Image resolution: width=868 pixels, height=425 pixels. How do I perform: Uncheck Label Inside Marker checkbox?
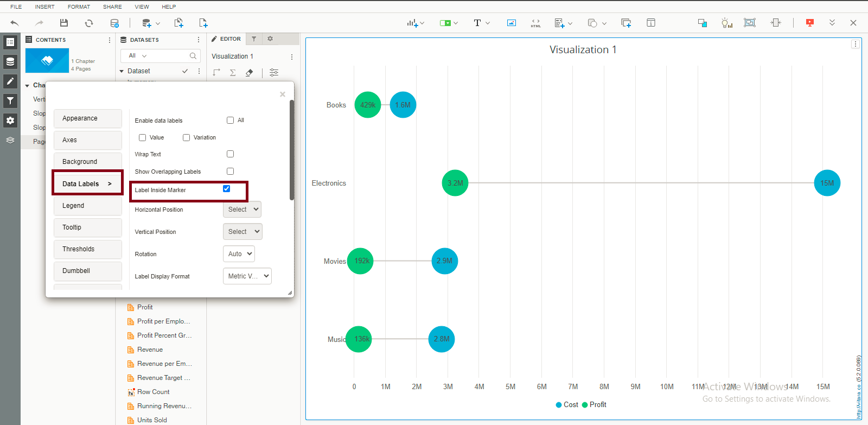tap(227, 189)
